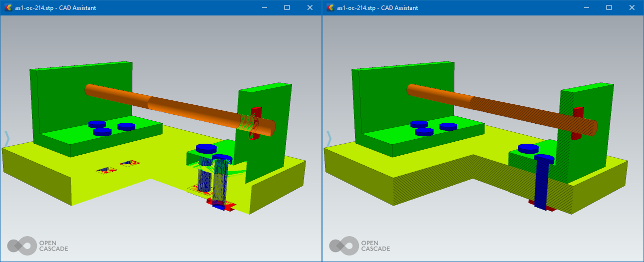644x262 pixels.
Task: Minimize the right CAD Assistant window
Action: click(585, 7)
